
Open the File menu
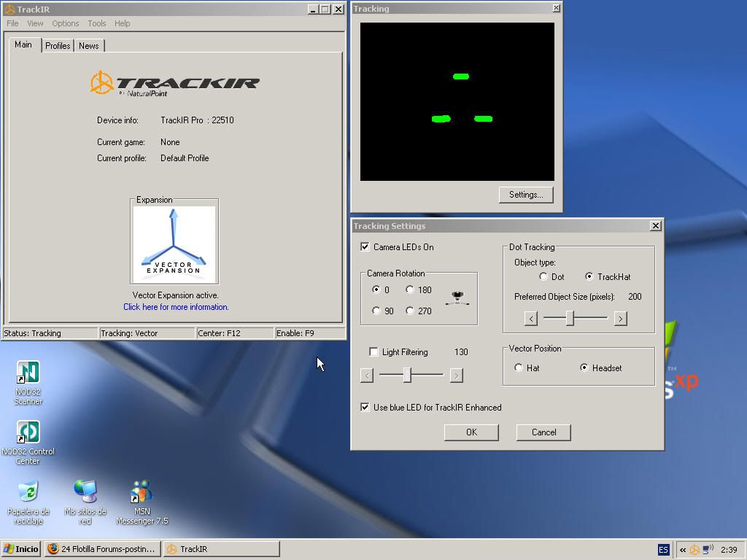[12, 23]
